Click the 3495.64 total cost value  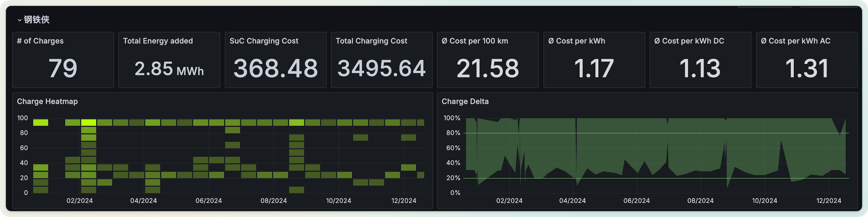tap(381, 68)
